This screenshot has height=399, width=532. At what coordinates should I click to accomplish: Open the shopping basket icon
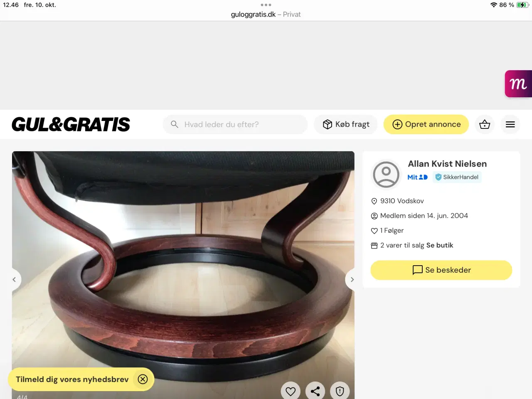pos(485,124)
